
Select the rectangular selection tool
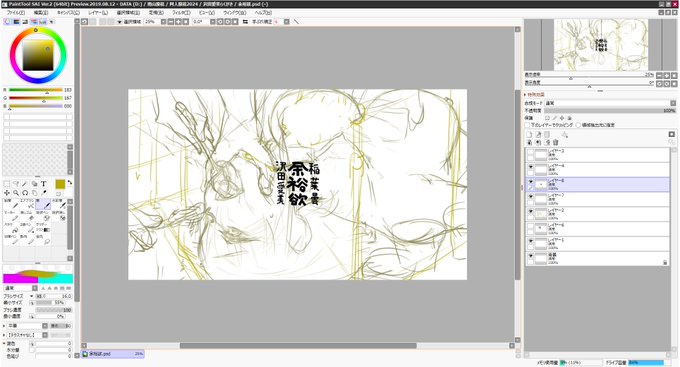click(x=7, y=184)
